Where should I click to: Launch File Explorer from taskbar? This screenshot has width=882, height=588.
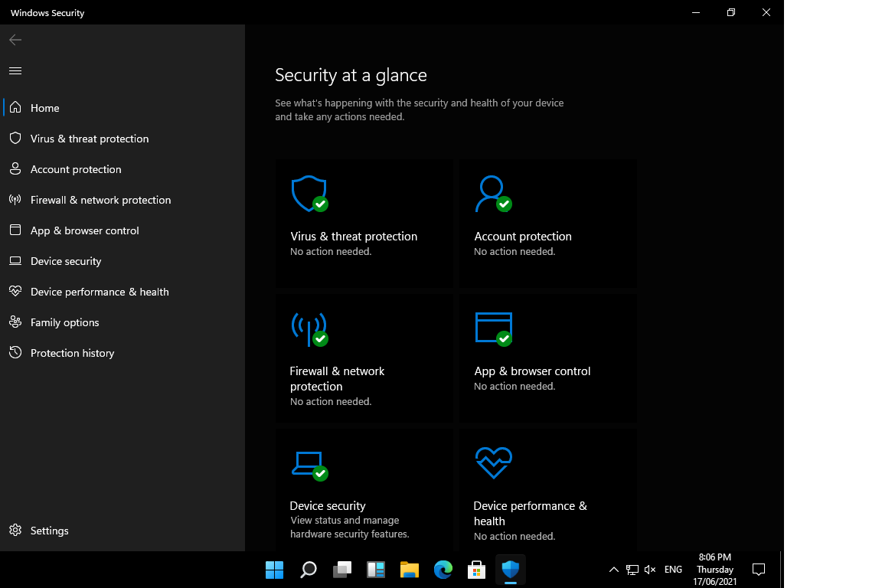pyautogui.click(x=410, y=570)
